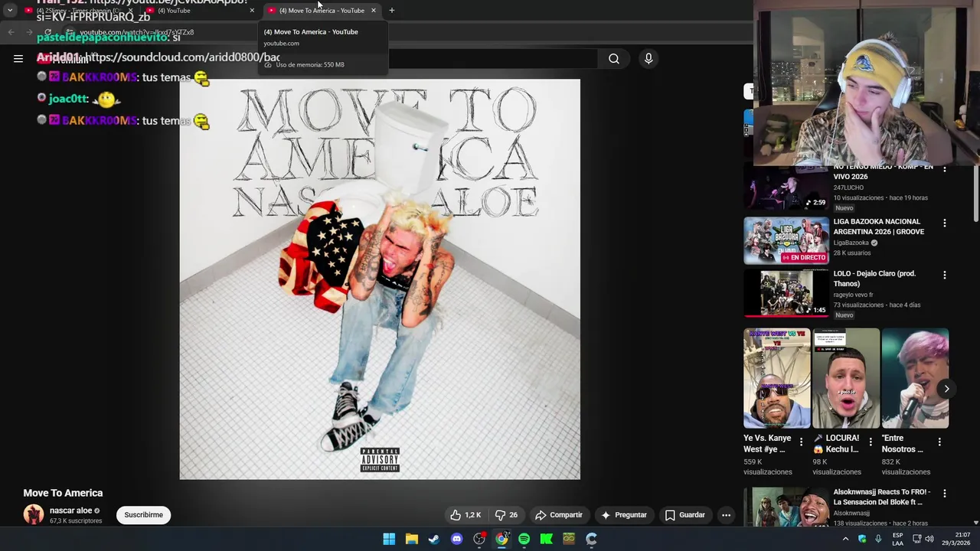The width and height of the screenshot is (980, 551).
Task: Open options menu for LIGA BAZOOKA NACIONAL video
Action: click(945, 223)
